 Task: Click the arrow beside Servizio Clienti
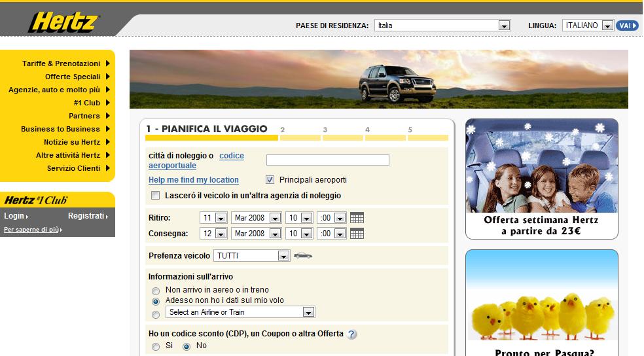[x=107, y=168]
